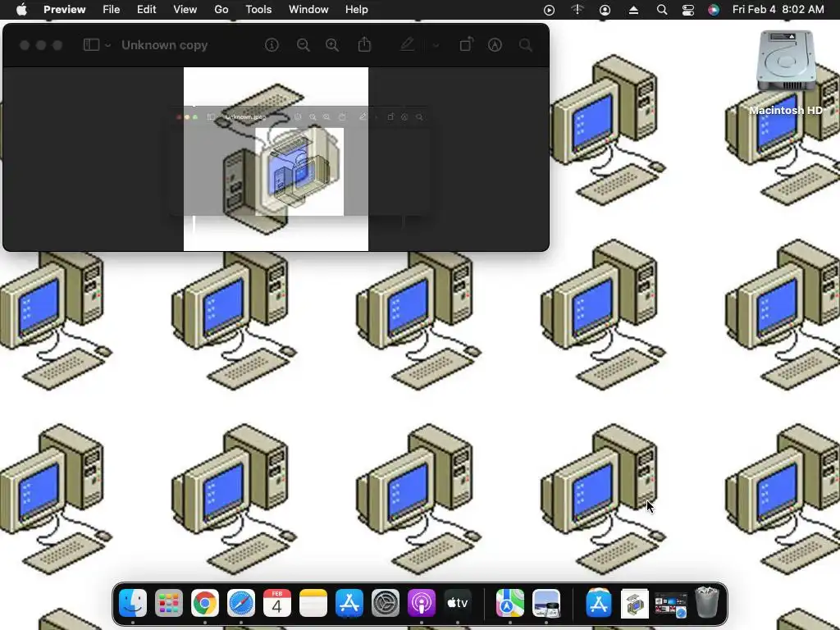Toggle the Preview sidebar view button
The image size is (840, 630).
pos(92,45)
